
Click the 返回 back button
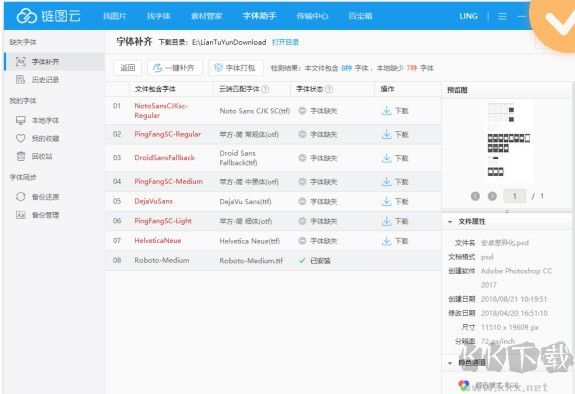tap(128, 68)
